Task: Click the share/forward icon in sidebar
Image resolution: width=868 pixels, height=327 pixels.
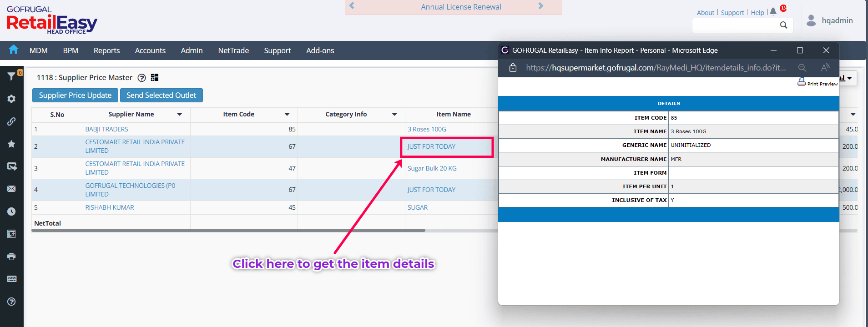Action: click(11, 166)
